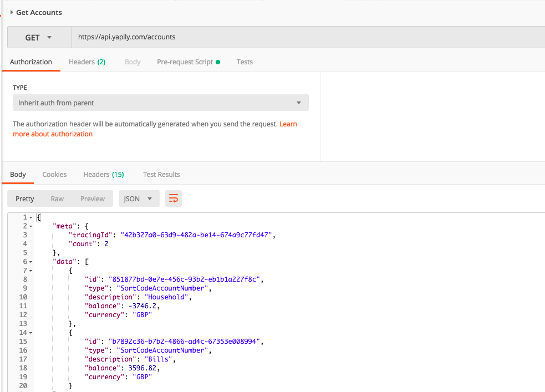Image resolution: width=545 pixels, height=392 pixels.
Task: Switch to the Authorization tab
Action: pyautogui.click(x=31, y=62)
